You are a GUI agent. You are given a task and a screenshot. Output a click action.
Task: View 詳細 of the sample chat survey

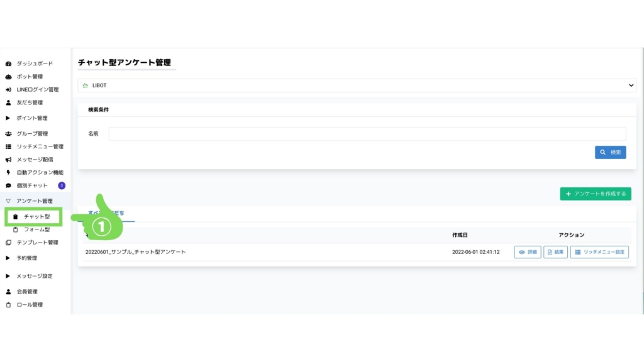click(528, 252)
